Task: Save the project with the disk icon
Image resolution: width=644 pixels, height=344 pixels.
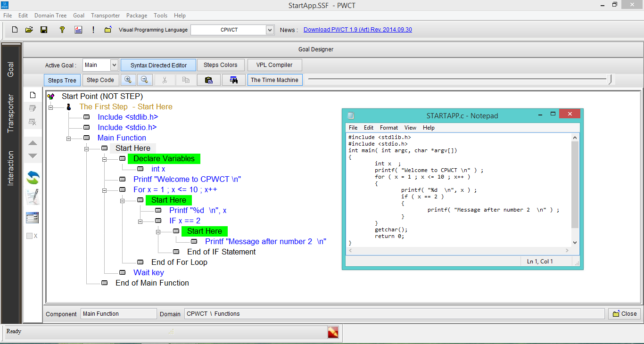Action: pos(43,29)
